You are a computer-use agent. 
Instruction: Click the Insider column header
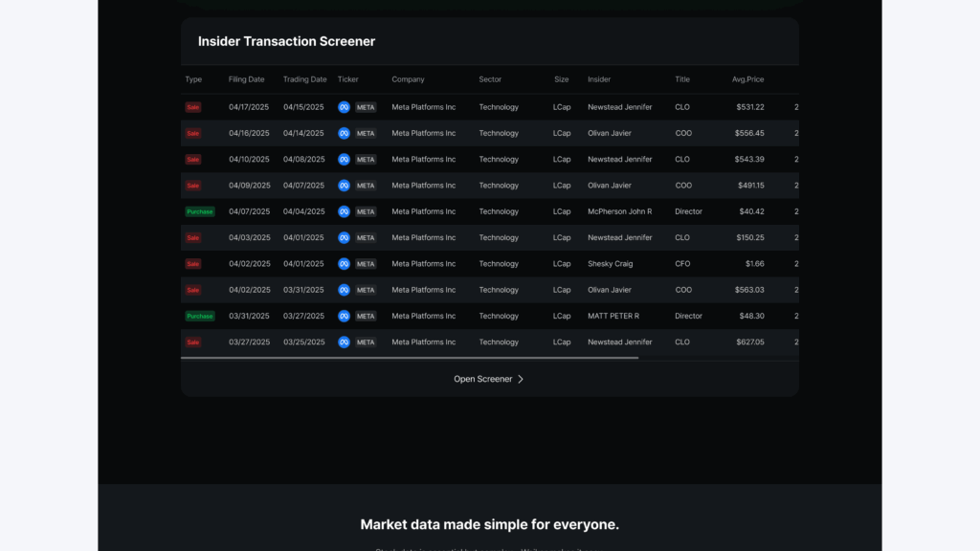coord(599,79)
